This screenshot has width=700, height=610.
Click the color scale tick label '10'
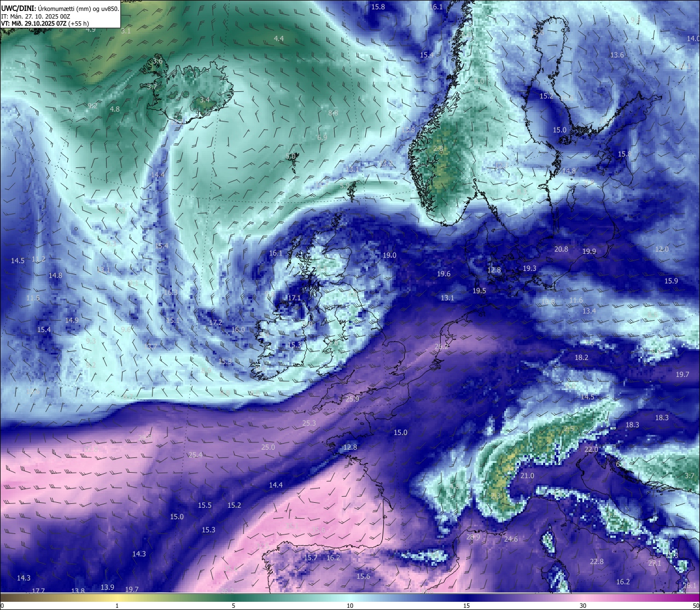[350, 606]
